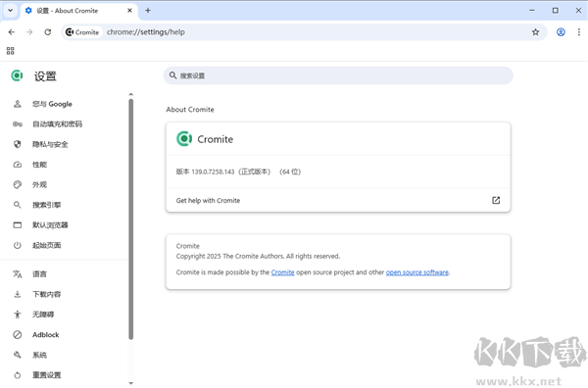588x388 pixels.
Task: Select the 设置 - About Cromite tab
Action: 78,11
